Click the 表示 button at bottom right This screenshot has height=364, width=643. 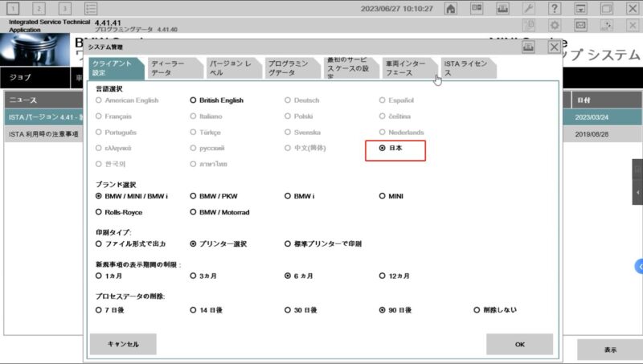[x=610, y=350]
